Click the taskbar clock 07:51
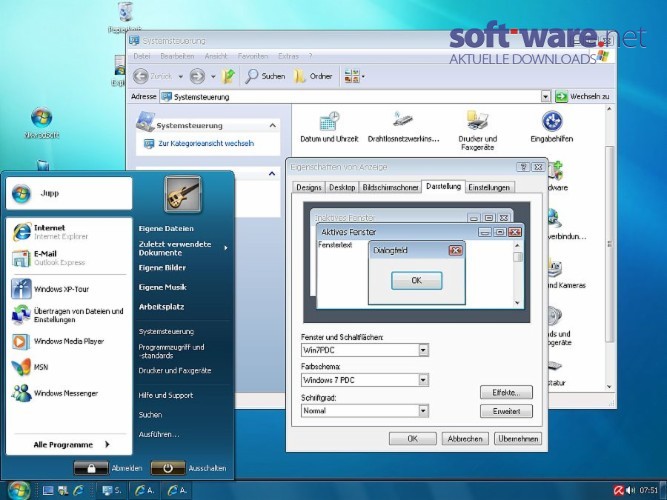 click(x=648, y=491)
